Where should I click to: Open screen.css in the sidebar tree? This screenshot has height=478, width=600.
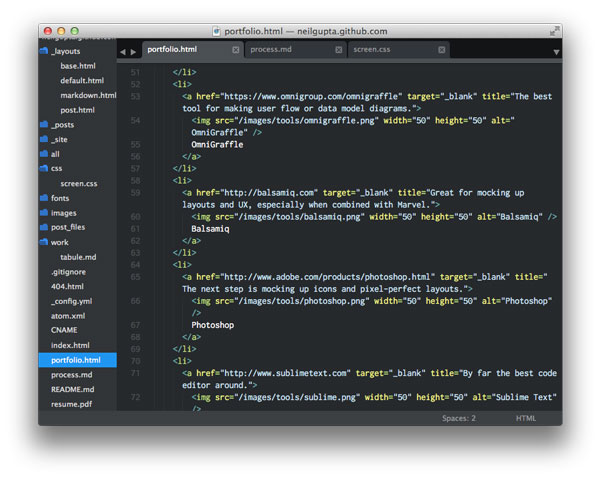78,184
